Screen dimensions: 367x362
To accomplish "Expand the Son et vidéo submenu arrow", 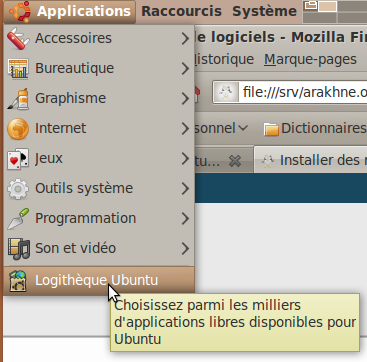I will (185, 249).
